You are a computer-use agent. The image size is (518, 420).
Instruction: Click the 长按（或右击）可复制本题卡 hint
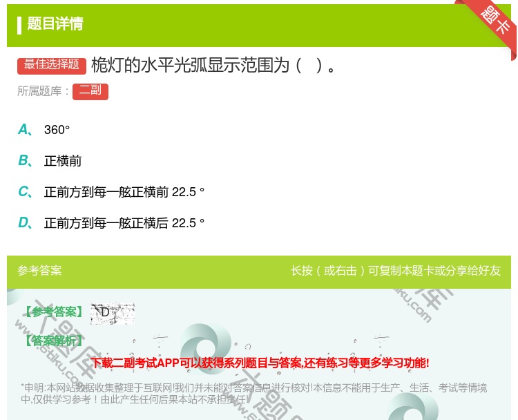tap(396, 271)
